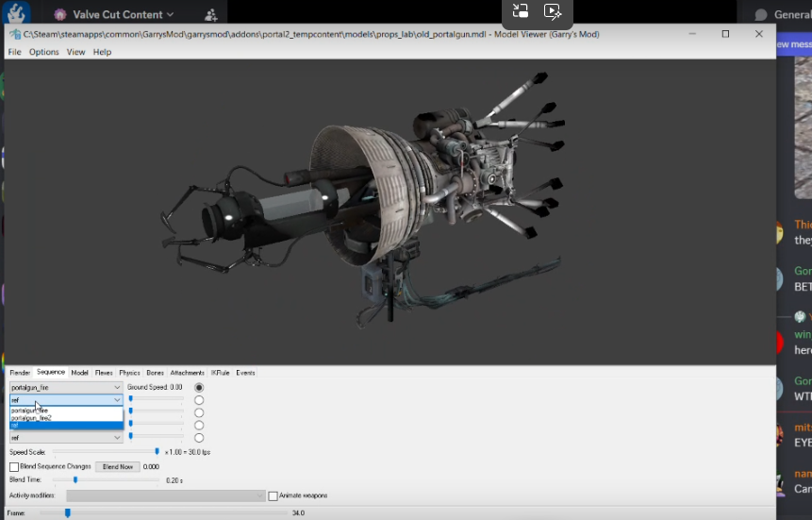This screenshot has height=520, width=812.
Task: Open the Events tab
Action: tap(245, 373)
